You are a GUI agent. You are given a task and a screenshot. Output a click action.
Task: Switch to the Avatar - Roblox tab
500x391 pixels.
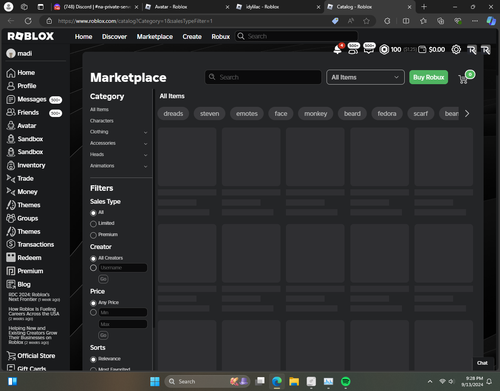point(187,7)
